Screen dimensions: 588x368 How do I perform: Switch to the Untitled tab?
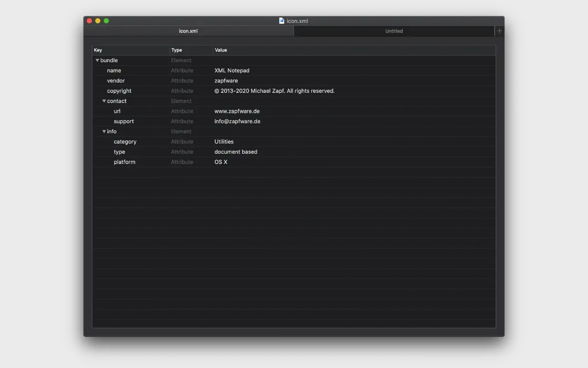(x=394, y=31)
